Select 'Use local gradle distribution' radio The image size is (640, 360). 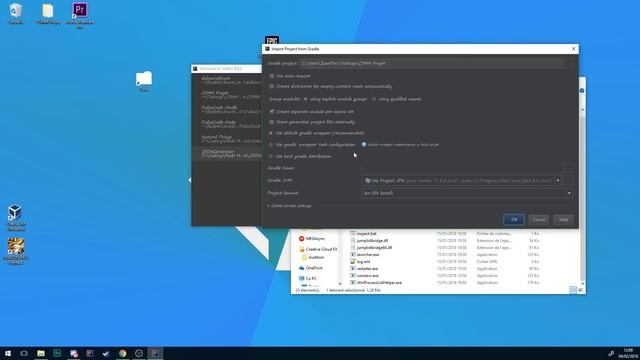[271, 156]
